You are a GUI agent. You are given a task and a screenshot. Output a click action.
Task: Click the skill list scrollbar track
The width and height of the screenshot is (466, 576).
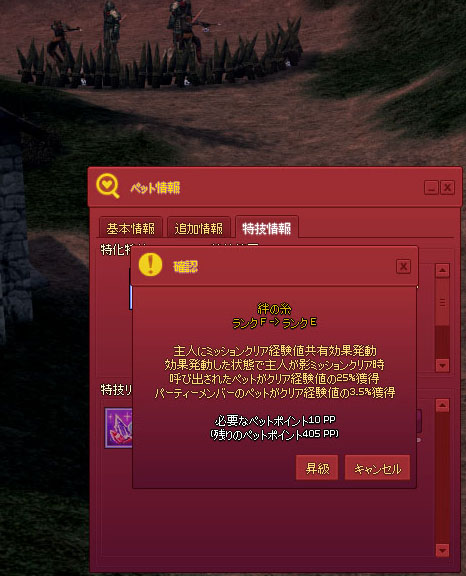click(x=442, y=478)
